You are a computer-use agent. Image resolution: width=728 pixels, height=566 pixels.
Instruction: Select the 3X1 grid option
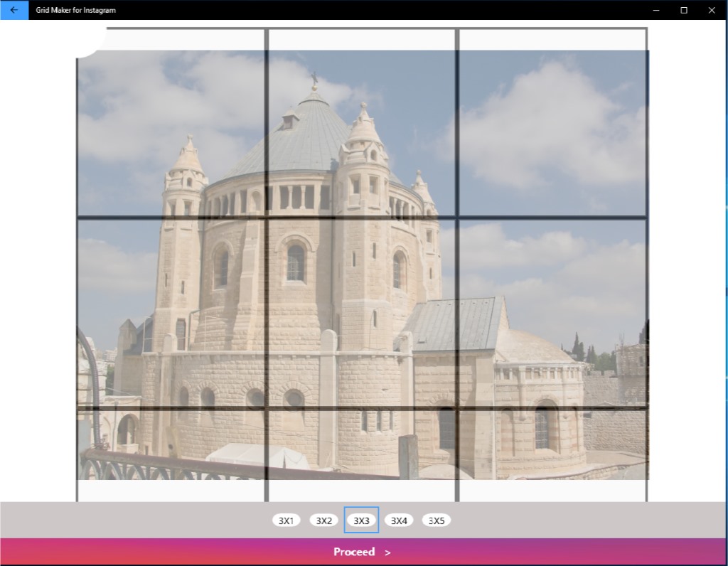point(286,520)
